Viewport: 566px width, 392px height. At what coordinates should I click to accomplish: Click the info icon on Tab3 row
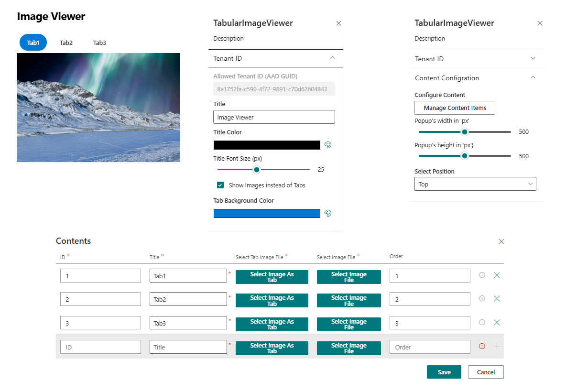(x=482, y=323)
